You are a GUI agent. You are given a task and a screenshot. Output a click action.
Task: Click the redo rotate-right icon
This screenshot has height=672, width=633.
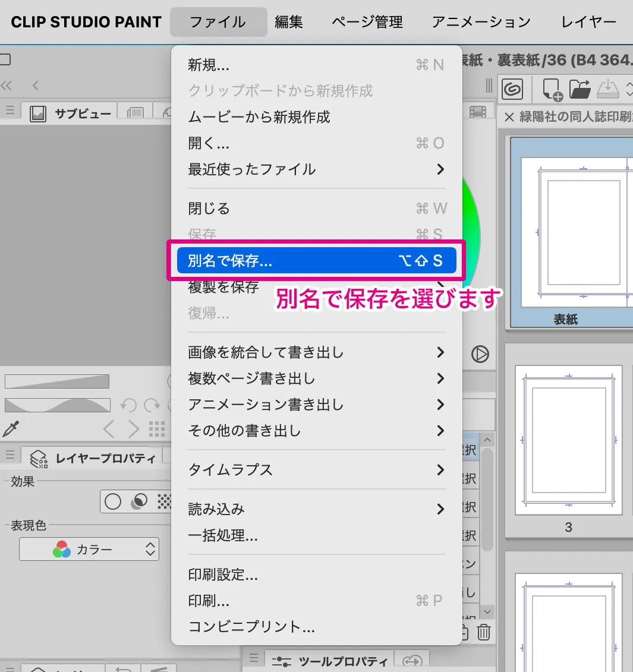pos(152,405)
